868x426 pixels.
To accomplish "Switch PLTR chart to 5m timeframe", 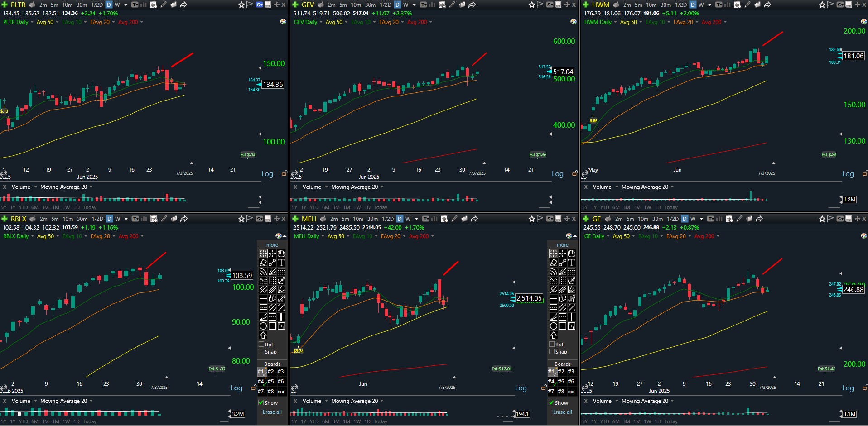I will coord(54,5).
